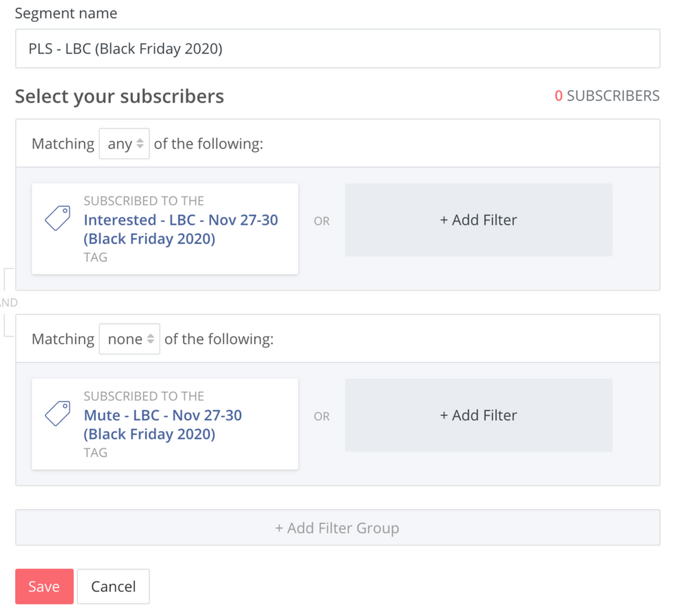The image size is (685, 616).
Task: Add Filter to the "any" matching group
Action: coord(478,220)
